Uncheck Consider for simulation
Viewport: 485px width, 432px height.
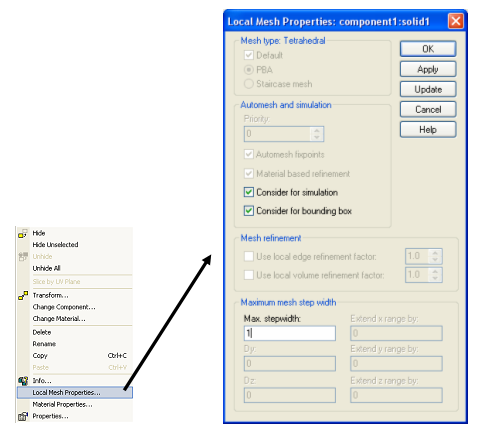pyautogui.click(x=249, y=192)
